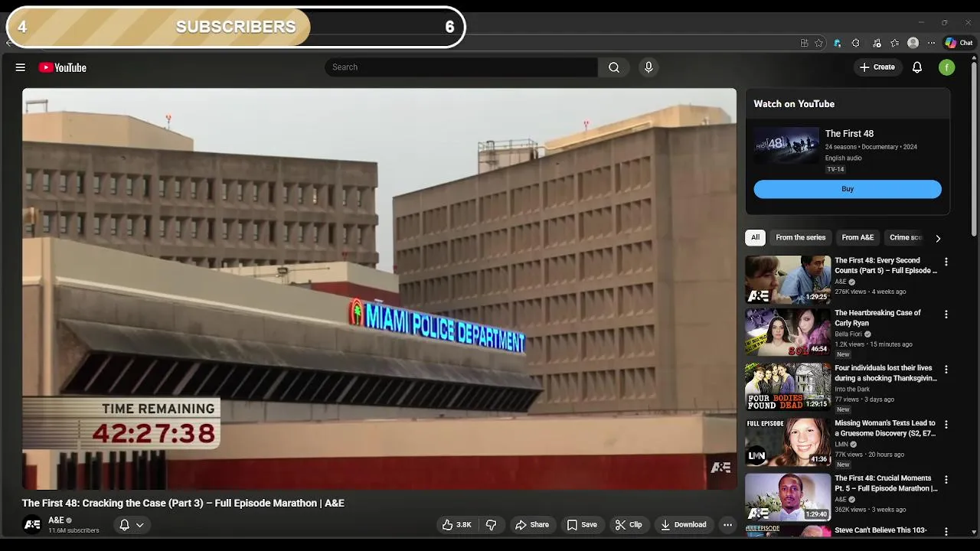
Task: Start voice search with the microphone
Action: click(648, 67)
